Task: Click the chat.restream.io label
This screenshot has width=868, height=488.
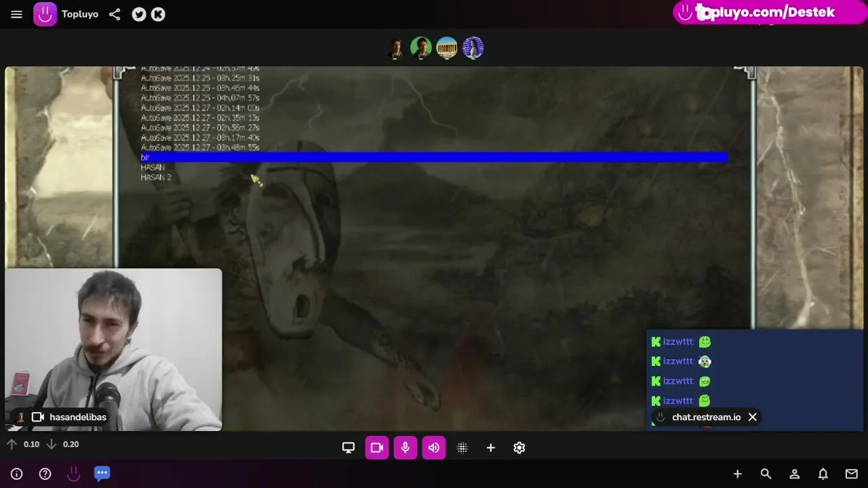Action: click(x=706, y=417)
